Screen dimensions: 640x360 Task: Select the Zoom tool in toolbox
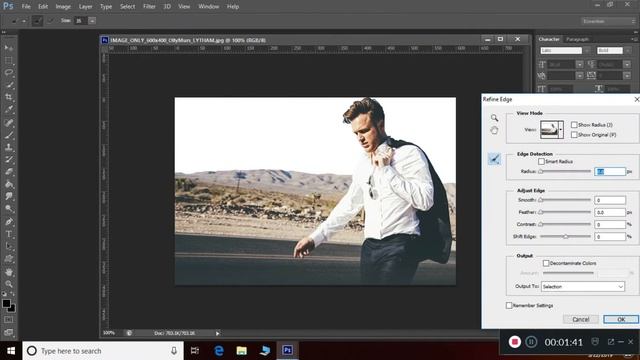tap(9, 284)
